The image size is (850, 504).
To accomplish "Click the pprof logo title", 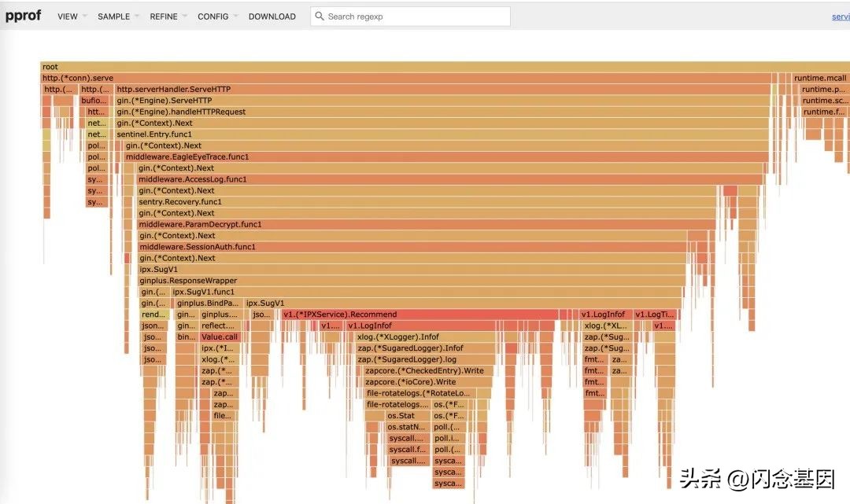I will coord(23,16).
